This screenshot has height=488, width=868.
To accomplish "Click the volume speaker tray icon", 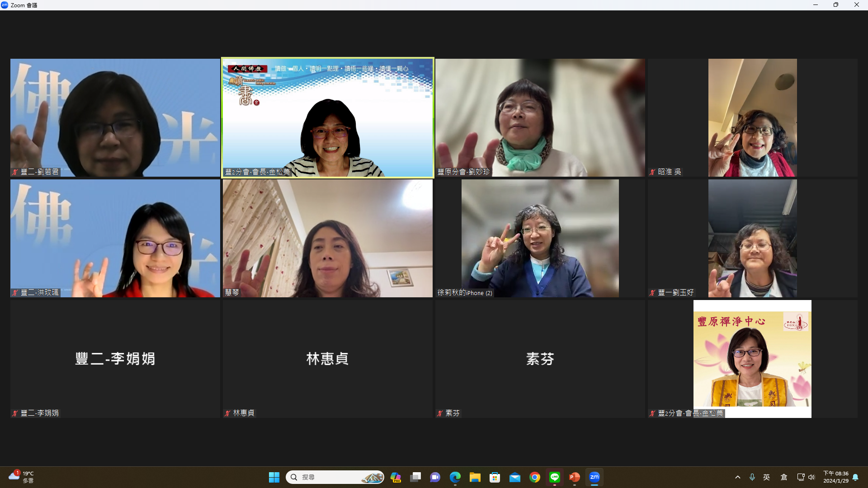I will (x=811, y=477).
